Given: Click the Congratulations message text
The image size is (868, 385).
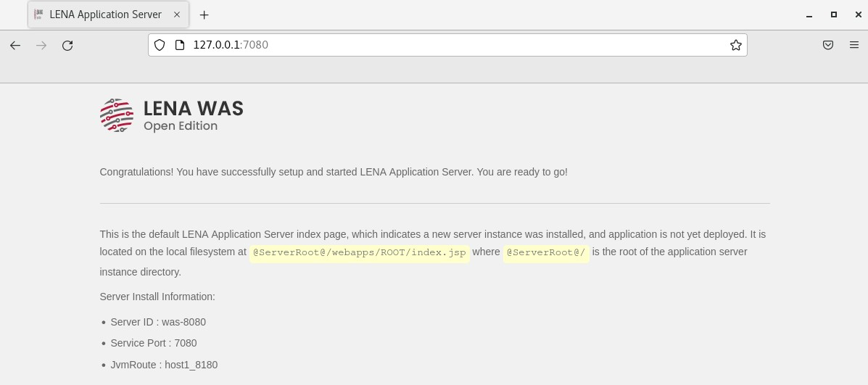Looking at the screenshot, I should pos(334,172).
